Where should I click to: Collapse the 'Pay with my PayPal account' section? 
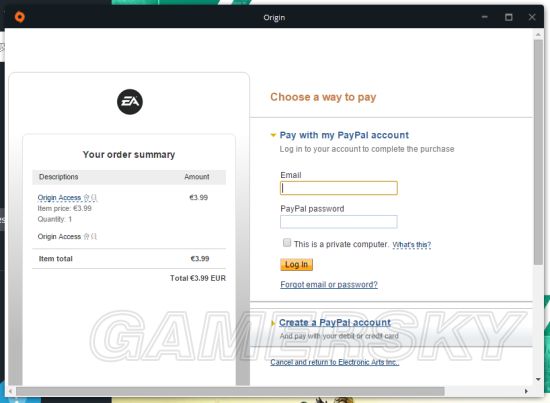(273, 135)
